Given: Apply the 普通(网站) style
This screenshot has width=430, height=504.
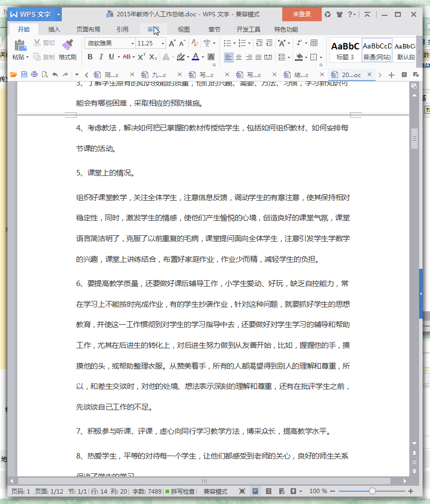Looking at the screenshot, I should coord(377,51).
